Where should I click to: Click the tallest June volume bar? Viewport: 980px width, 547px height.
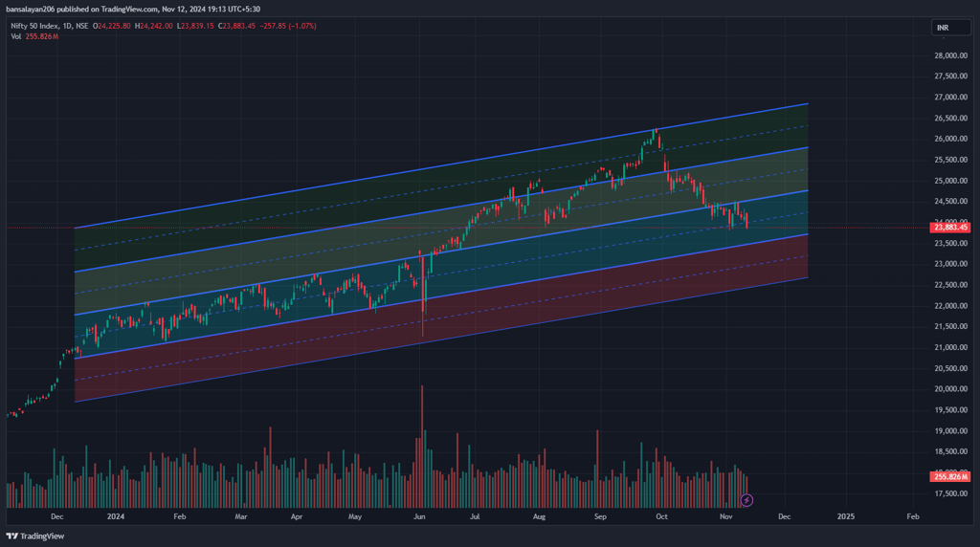pos(422,447)
